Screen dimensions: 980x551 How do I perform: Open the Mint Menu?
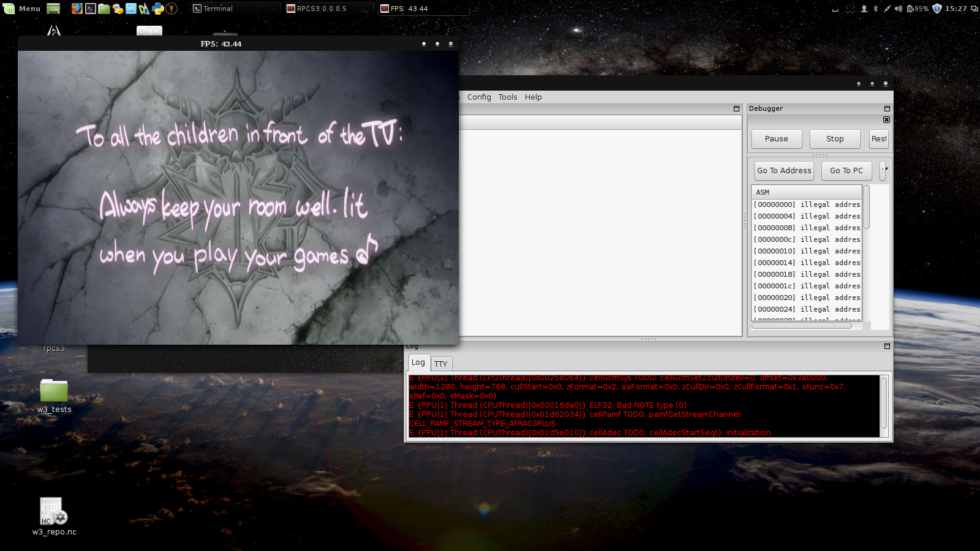22,9
